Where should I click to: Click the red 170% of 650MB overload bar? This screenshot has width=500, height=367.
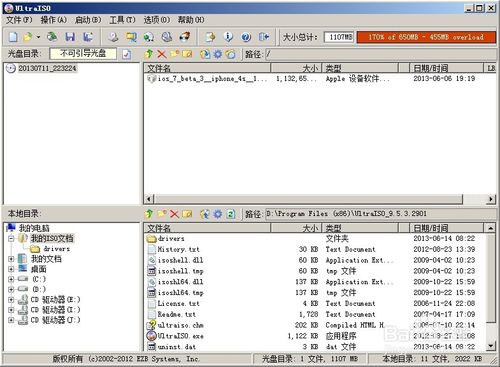tap(426, 37)
